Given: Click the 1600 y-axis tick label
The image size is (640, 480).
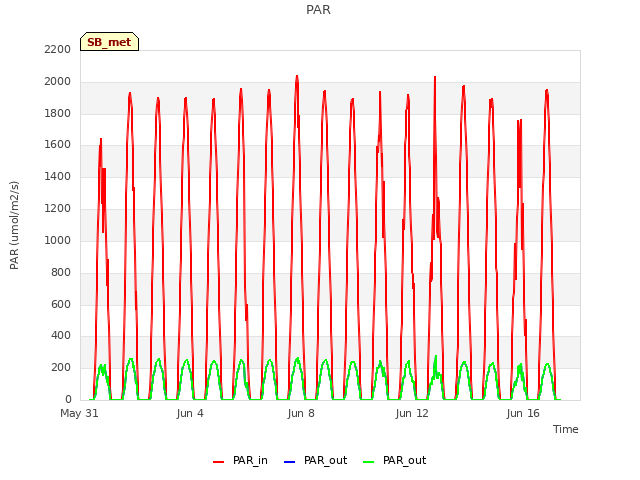Looking at the screenshot, I should coord(58,144).
